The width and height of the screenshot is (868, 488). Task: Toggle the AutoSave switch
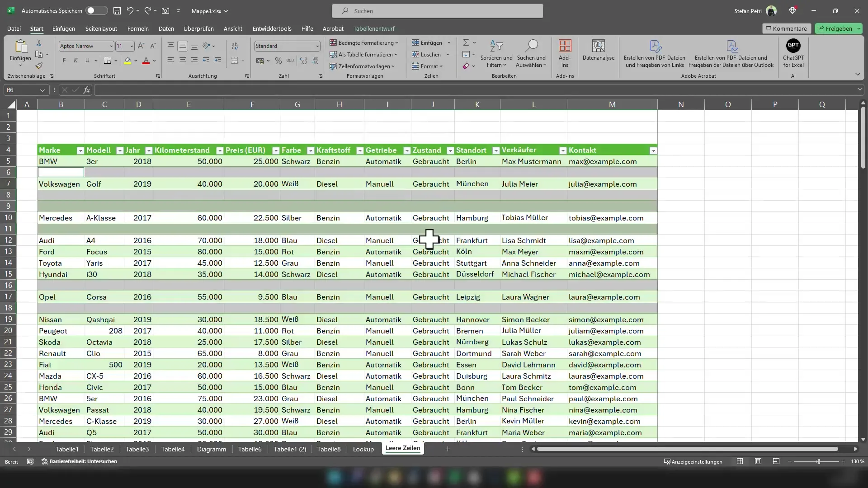coord(97,10)
